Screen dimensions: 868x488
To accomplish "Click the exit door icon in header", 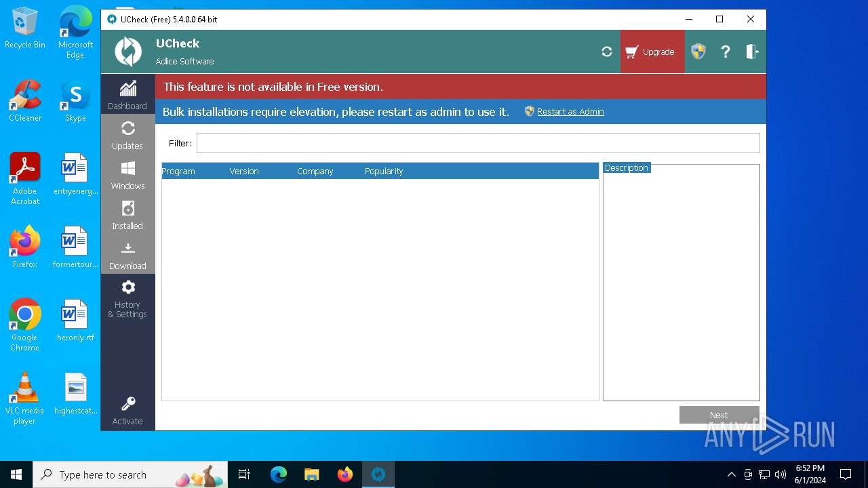I will [x=752, y=52].
